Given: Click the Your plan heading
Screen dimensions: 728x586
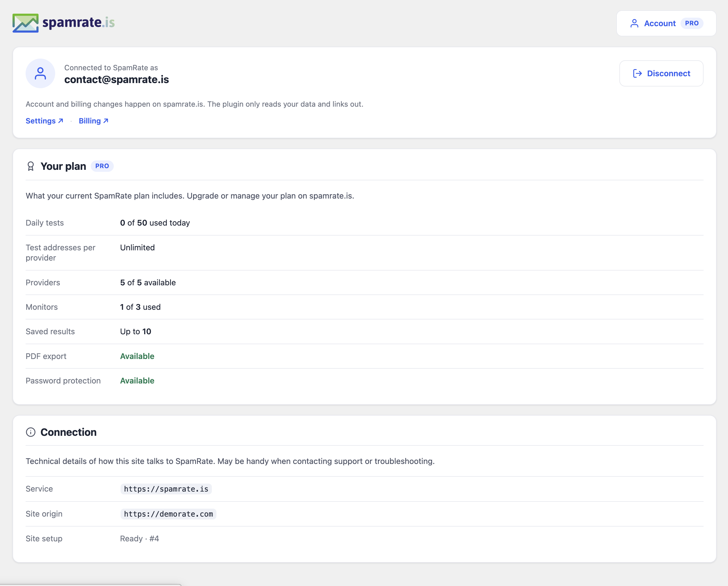Looking at the screenshot, I should point(63,166).
